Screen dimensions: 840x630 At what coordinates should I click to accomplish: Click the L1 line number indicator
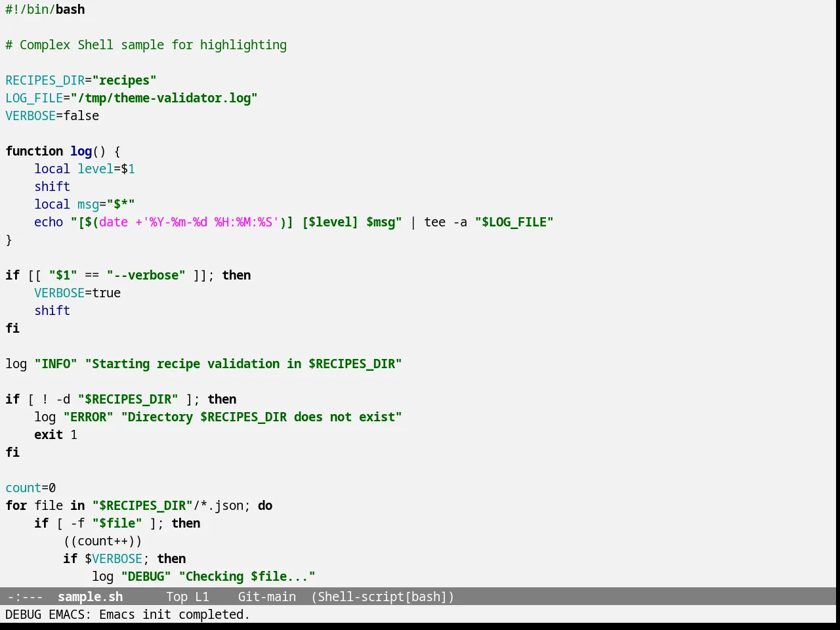[202, 597]
